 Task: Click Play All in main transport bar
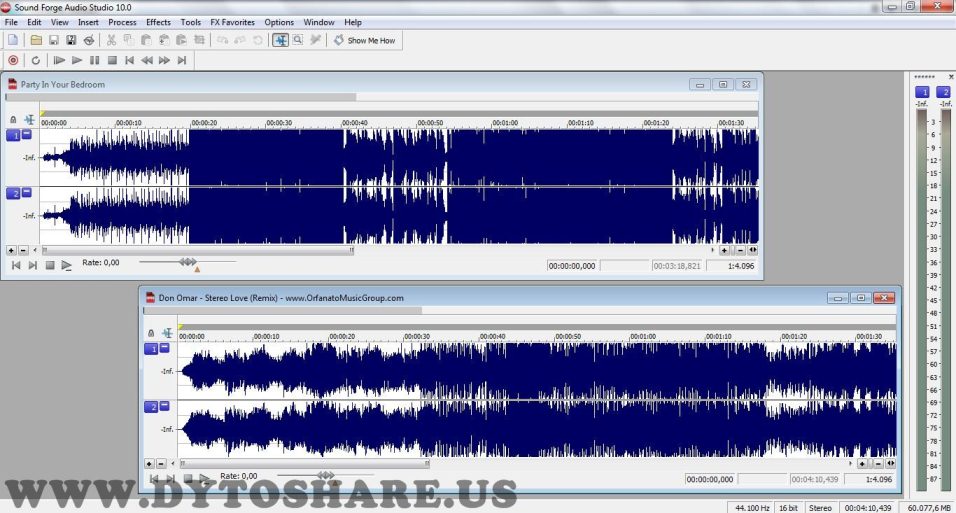[59, 60]
